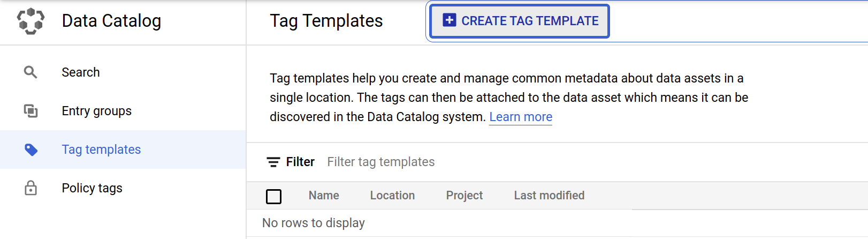The width and height of the screenshot is (868, 239).
Task: Click the Filter label text
Action: click(x=300, y=162)
